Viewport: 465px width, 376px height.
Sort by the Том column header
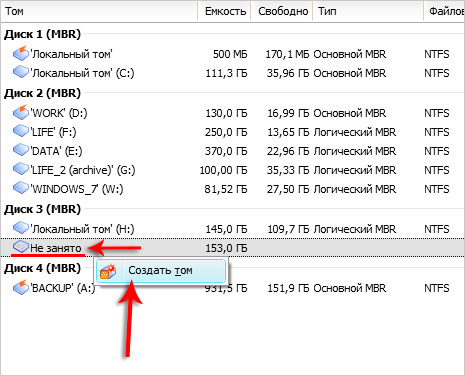pos(99,11)
